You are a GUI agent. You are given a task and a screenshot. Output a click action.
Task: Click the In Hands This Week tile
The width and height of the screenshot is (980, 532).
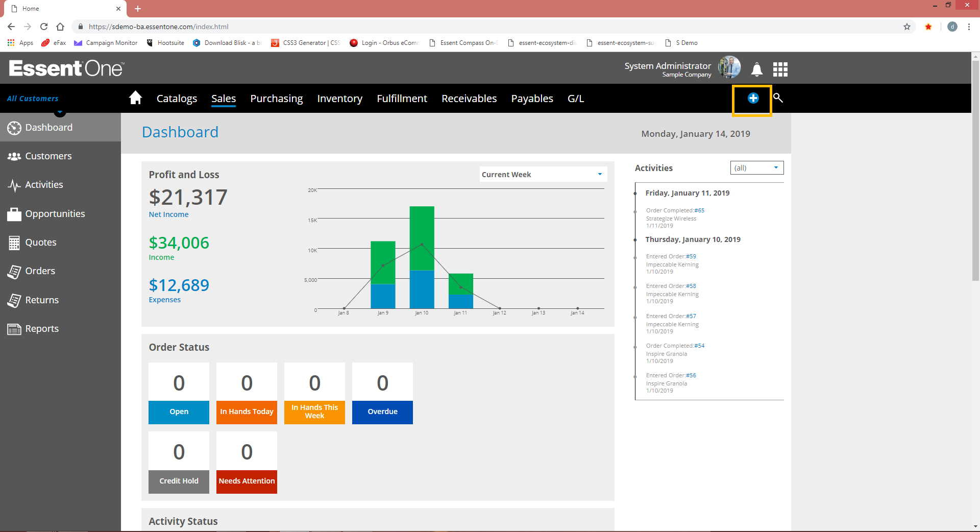click(x=314, y=393)
